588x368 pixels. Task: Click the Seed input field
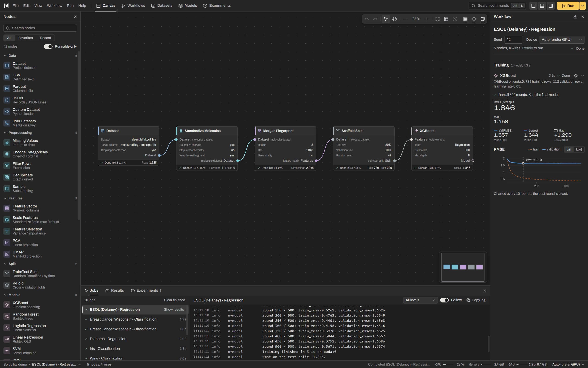[513, 39]
